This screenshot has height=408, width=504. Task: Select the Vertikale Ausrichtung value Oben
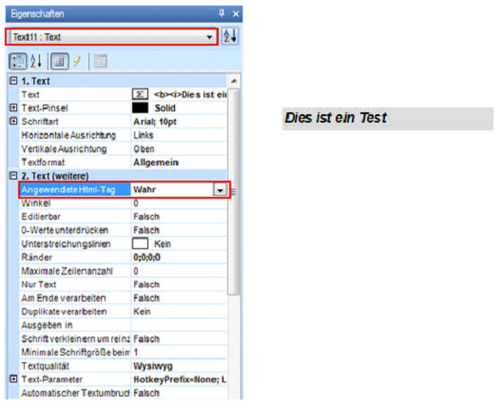click(144, 149)
